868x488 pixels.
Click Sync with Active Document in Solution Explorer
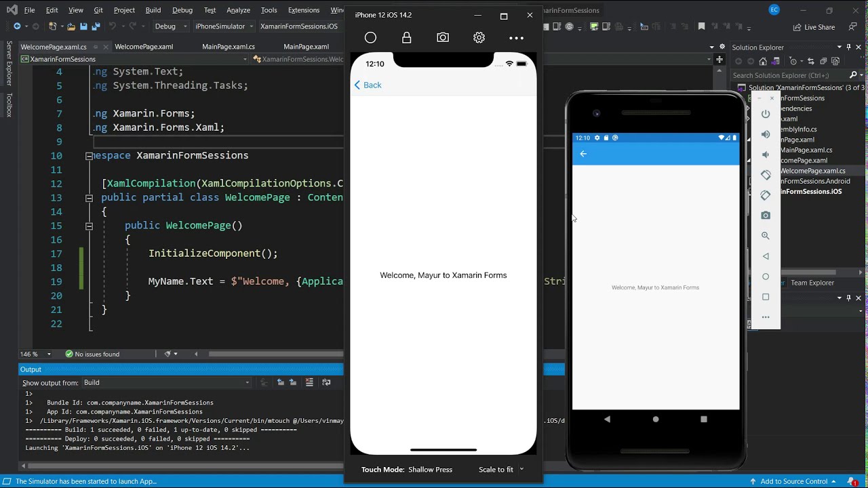coord(811,62)
